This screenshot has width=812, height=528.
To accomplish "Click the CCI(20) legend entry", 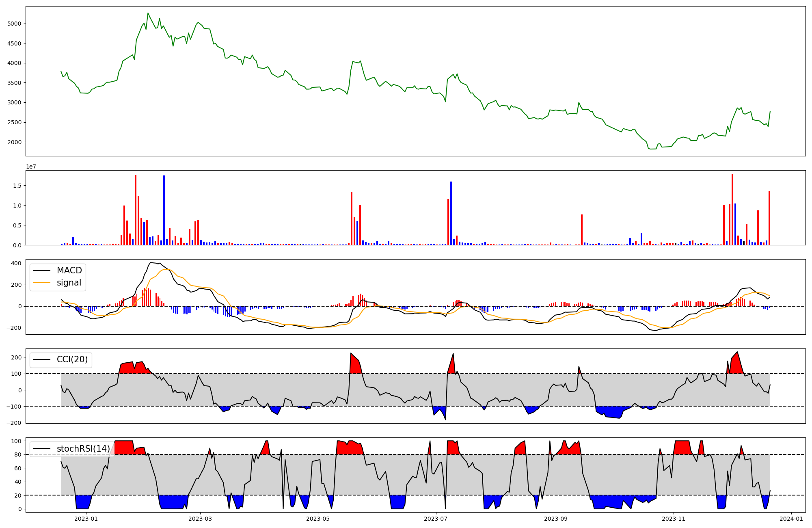I will (72, 359).
